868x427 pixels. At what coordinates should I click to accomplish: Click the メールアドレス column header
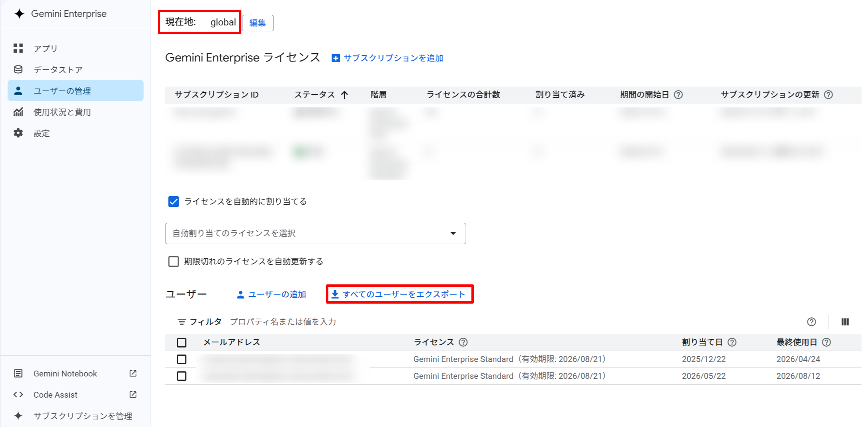point(232,342)
